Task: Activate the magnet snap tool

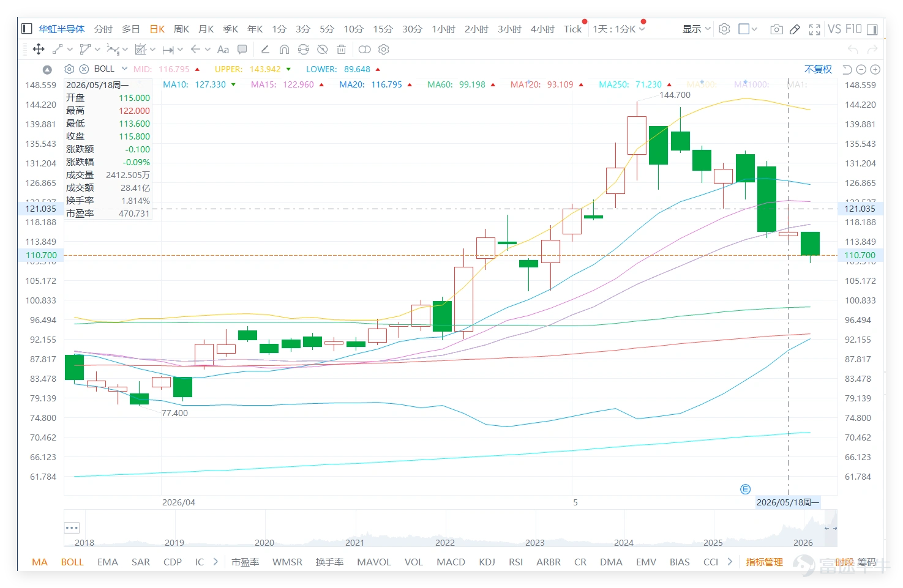Action: [284, 50]
